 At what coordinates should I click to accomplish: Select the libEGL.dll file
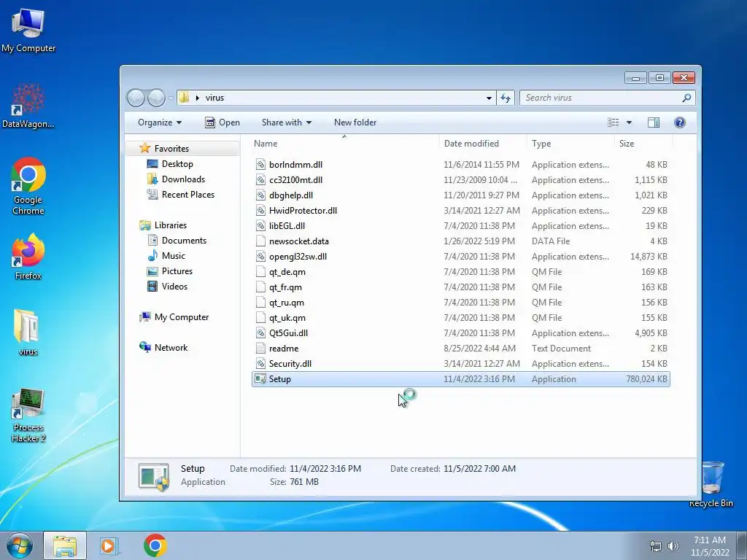461,226
